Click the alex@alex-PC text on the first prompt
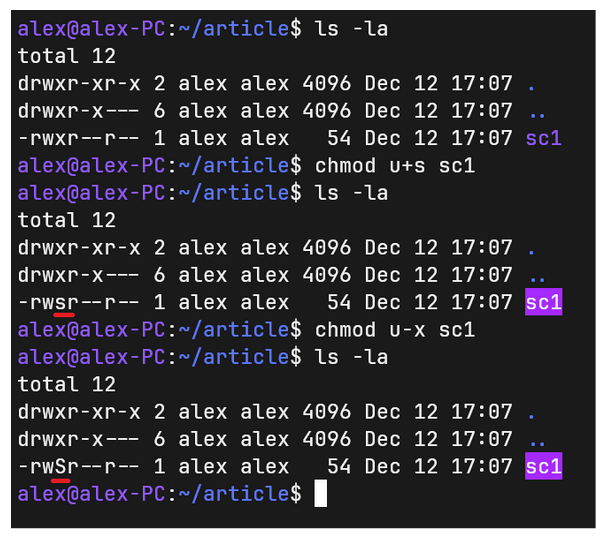This screenshot has height=539, width=614. click(x=92, y=29)
